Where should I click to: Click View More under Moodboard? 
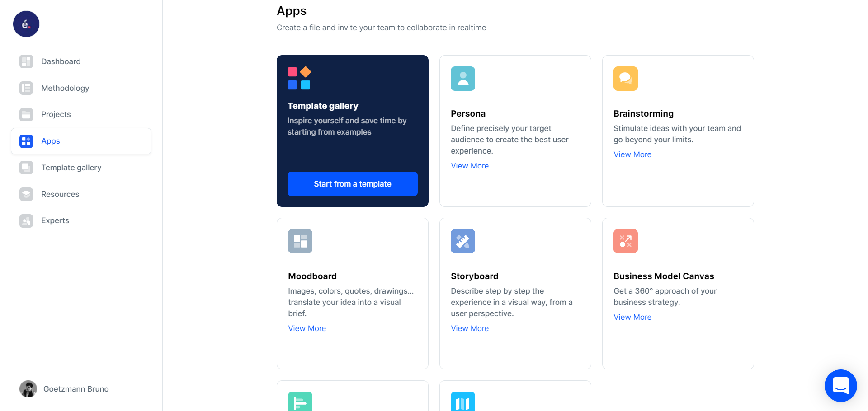point(307,328)
